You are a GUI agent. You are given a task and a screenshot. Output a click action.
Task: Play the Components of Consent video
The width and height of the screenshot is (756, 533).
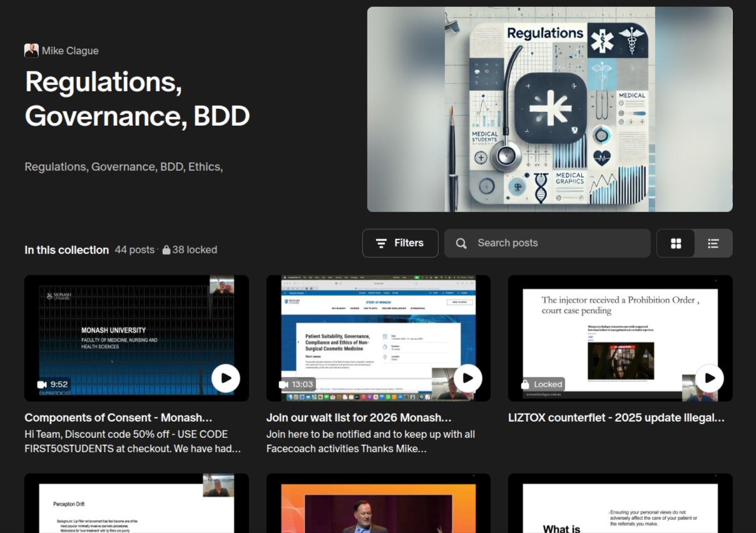click(x=225, y=378)
